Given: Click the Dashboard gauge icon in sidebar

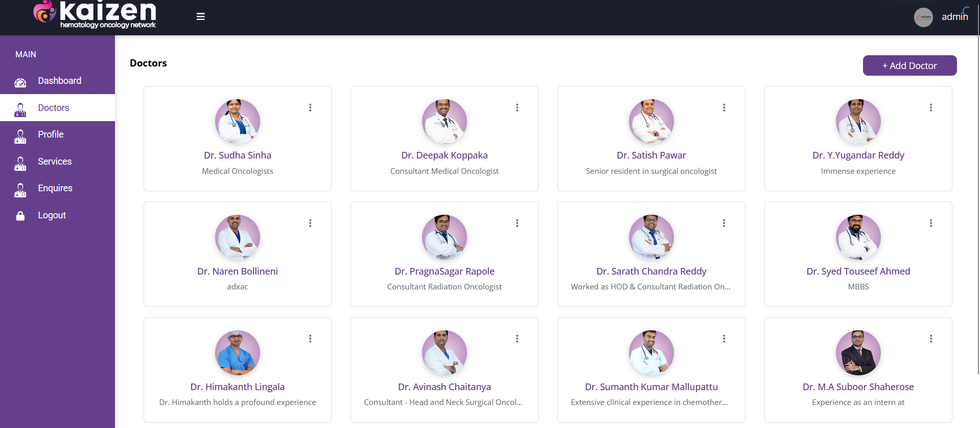Looking at the screenshot, I should (20, 82).
